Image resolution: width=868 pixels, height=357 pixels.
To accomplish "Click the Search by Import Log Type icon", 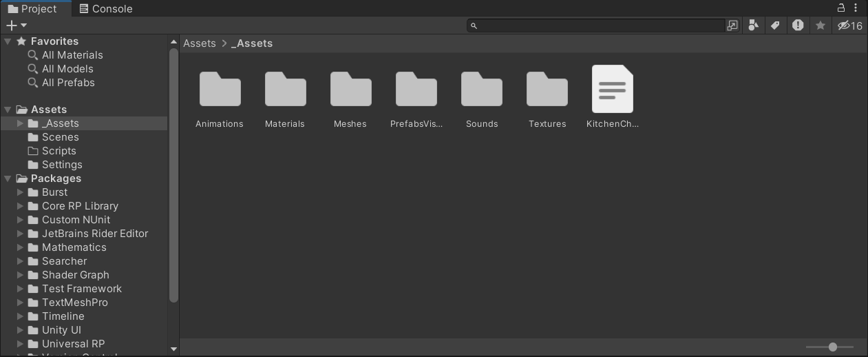I will pos(798,25).
